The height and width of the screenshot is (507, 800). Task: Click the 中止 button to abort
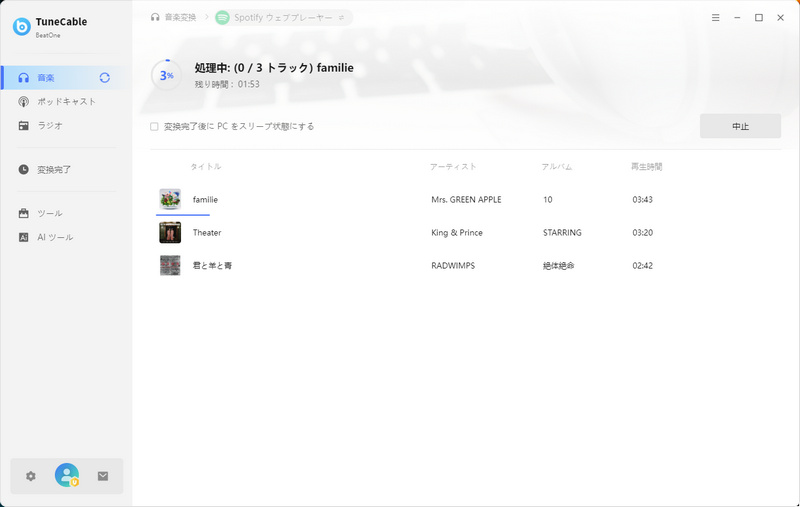(740, 126)
